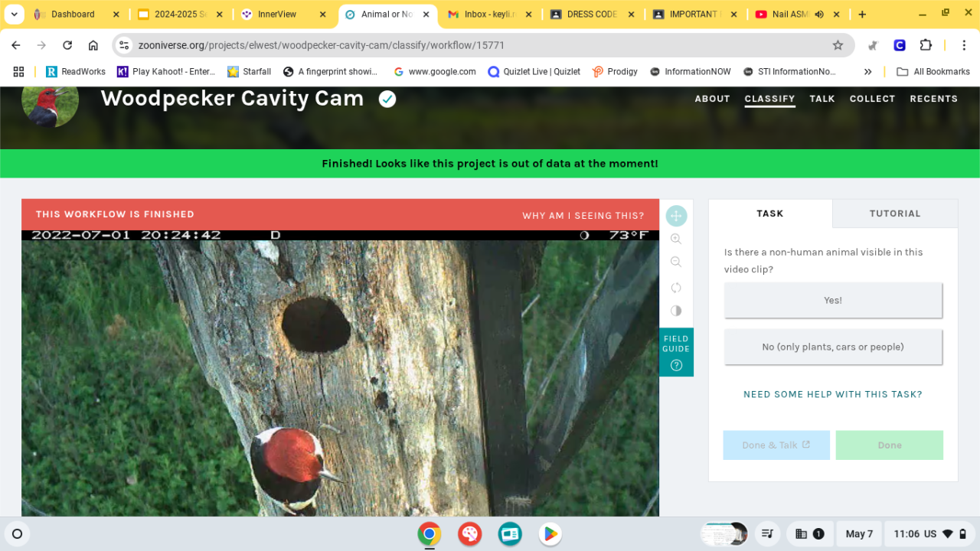Go to the browser home page
Image resolution: width=980 pixels, height=551 pixels.
tap(93, 45)
